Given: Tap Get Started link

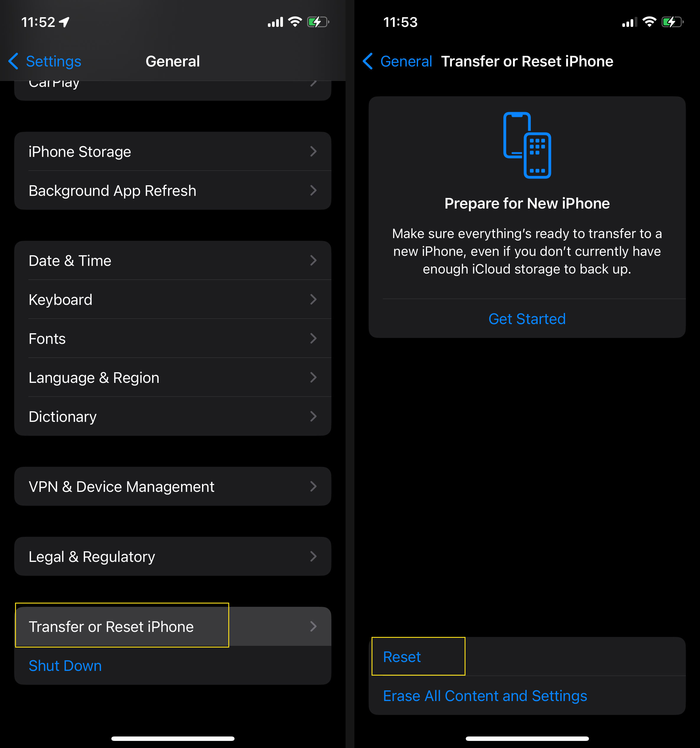Looking at the screenshot, I should 527,319.
